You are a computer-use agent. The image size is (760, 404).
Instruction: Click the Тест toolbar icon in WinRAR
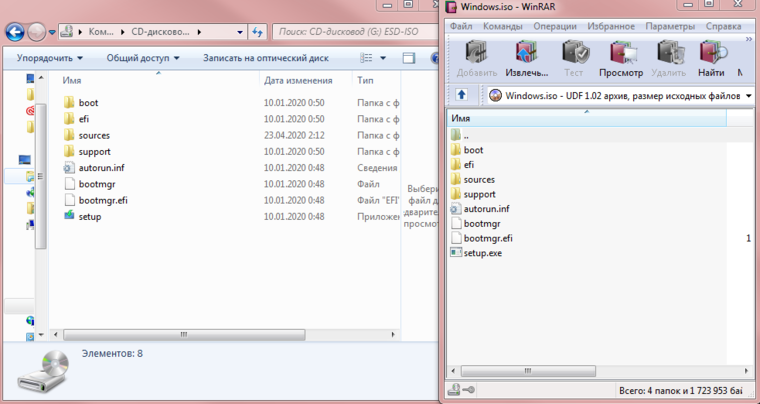click(x=573, y=59)
